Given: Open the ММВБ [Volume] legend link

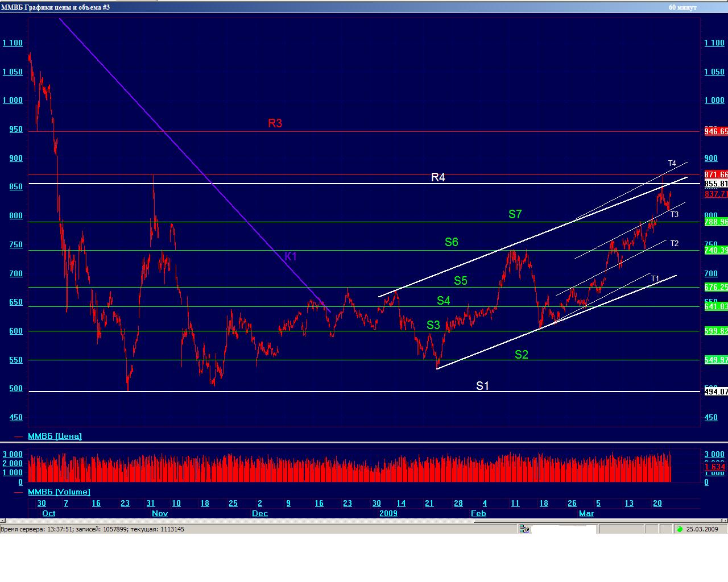Looking at the screenshot, I should (59, 492).
